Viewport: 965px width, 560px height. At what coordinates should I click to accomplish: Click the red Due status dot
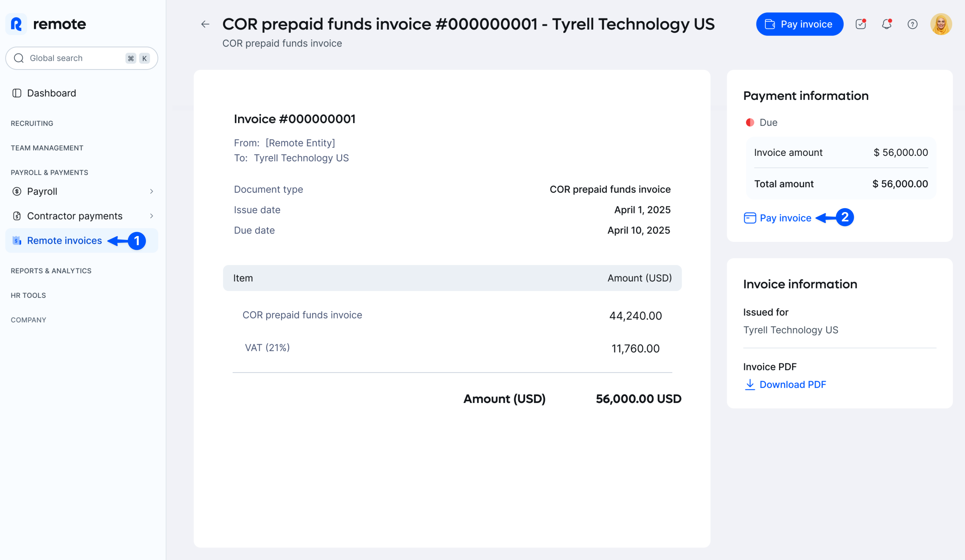(x=750, y=123)
